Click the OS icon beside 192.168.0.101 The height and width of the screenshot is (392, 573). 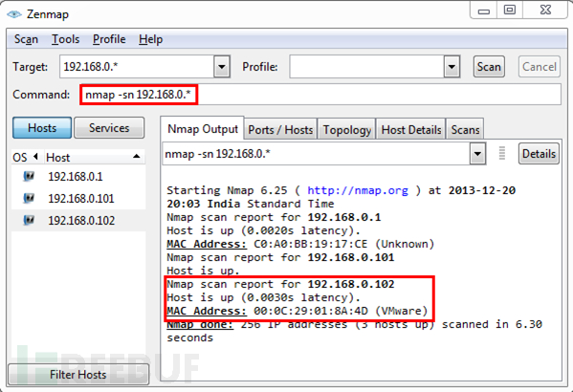(x=29, y=198)
